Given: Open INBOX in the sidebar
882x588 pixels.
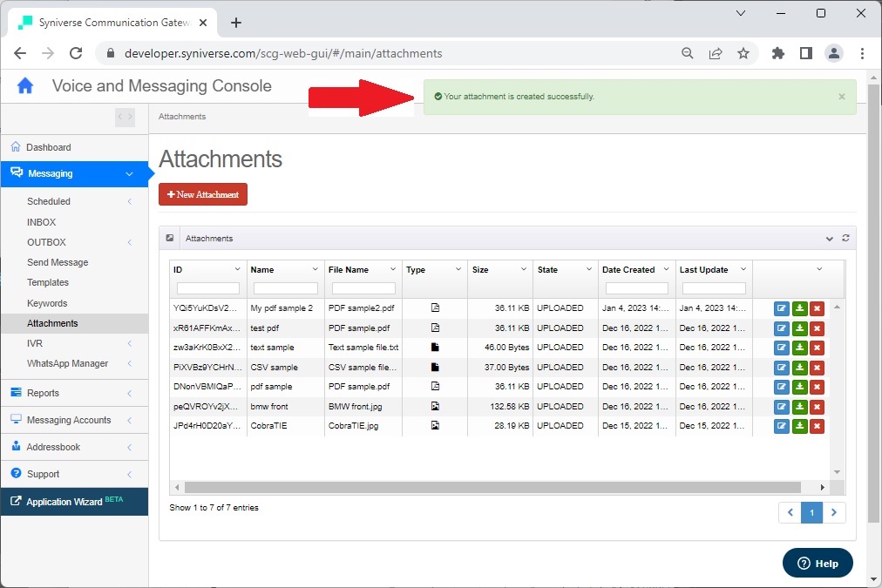Looking at the screenshot, I should point(42,222).
